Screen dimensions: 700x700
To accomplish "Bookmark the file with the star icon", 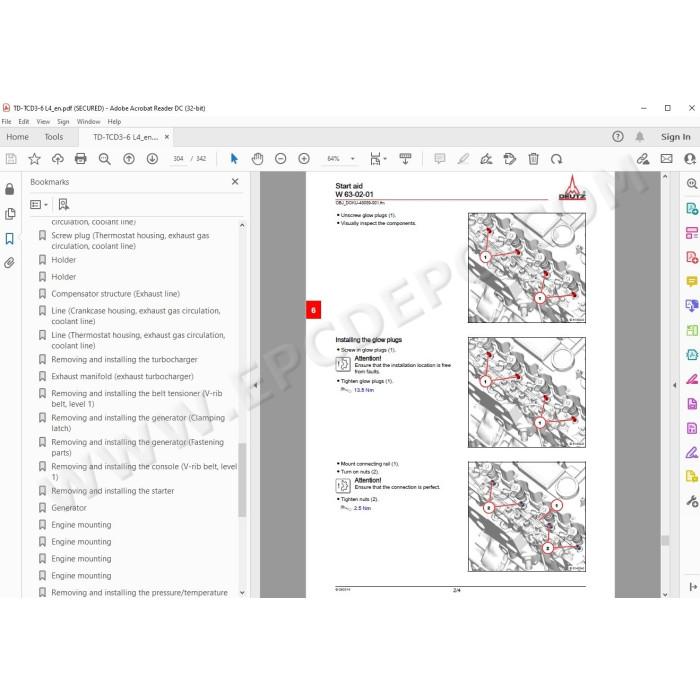I will pyautogui.click(x=34, y=159).
